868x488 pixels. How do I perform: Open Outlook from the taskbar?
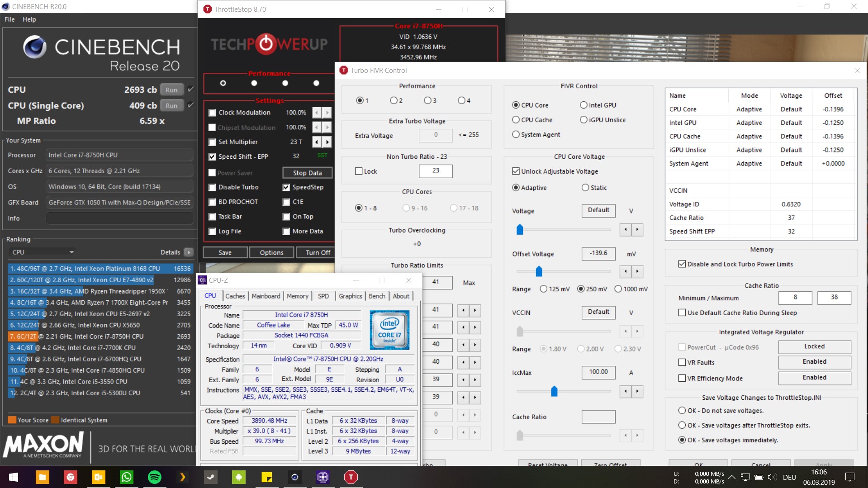pyautogui.click(x=99, y=477)
